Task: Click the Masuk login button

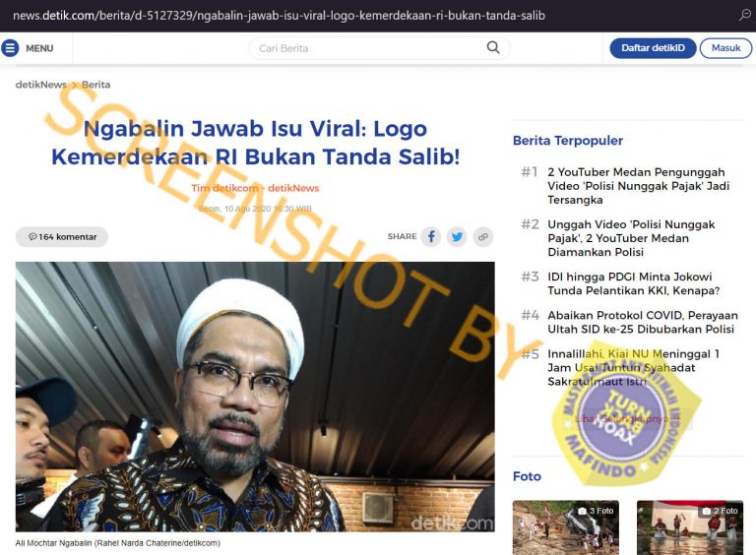Action: [725, 48]
